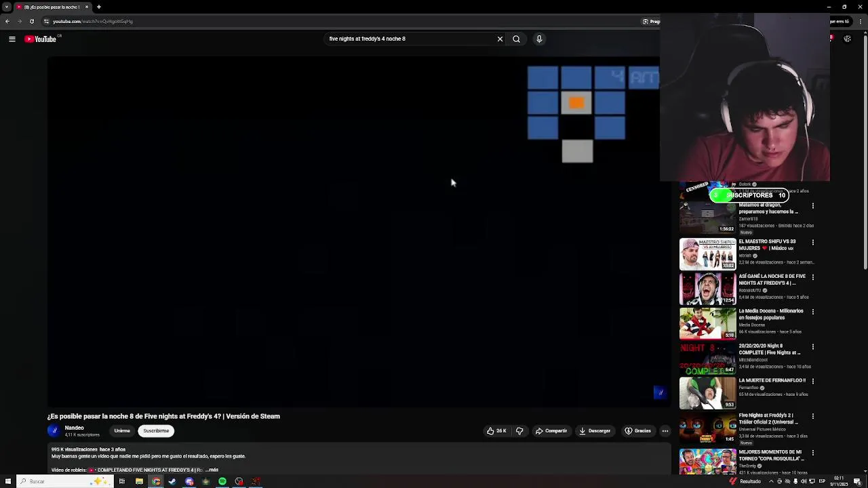Open Spotify from the taskbar

click(x=222, y=482)
